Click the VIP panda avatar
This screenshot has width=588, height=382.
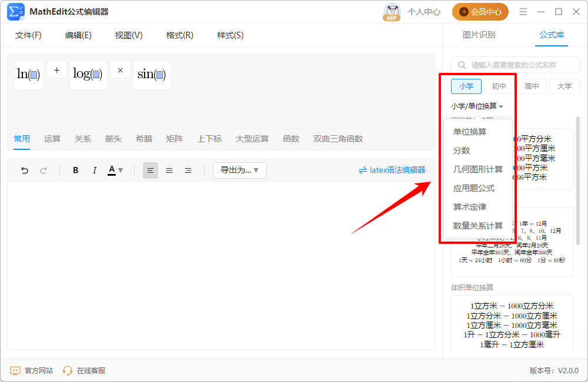(392, 12)
